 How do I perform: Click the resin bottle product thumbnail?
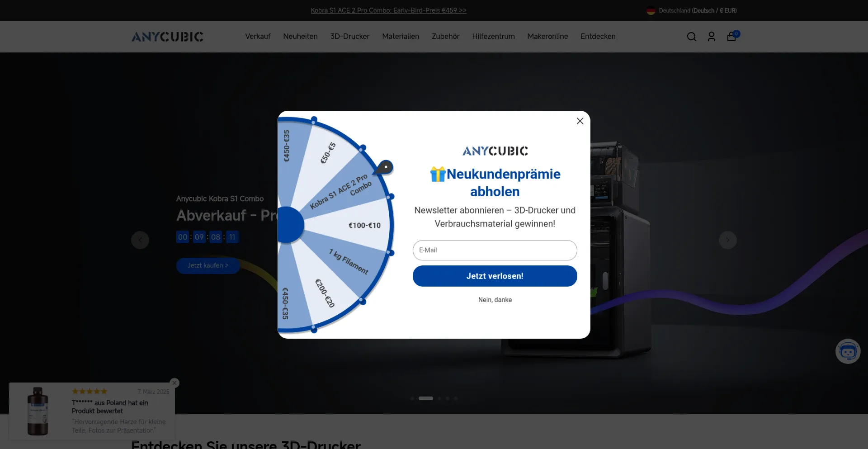38,411
